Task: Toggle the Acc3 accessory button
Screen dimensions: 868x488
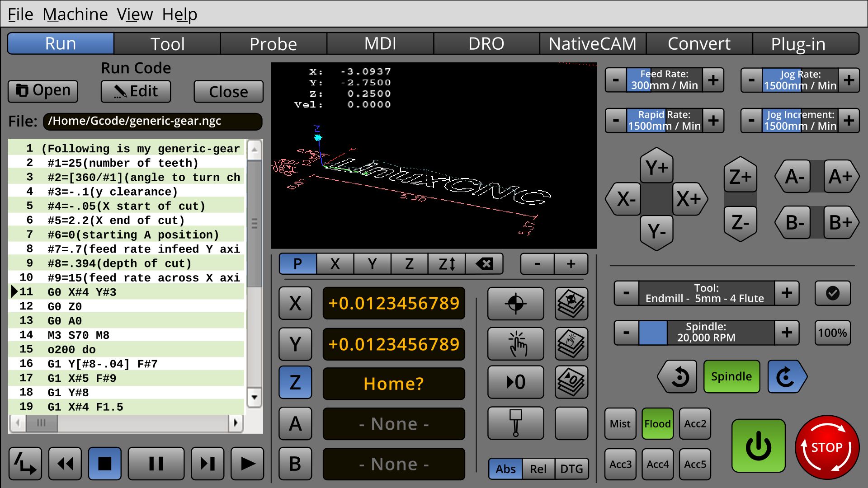Action: point(620,464)
